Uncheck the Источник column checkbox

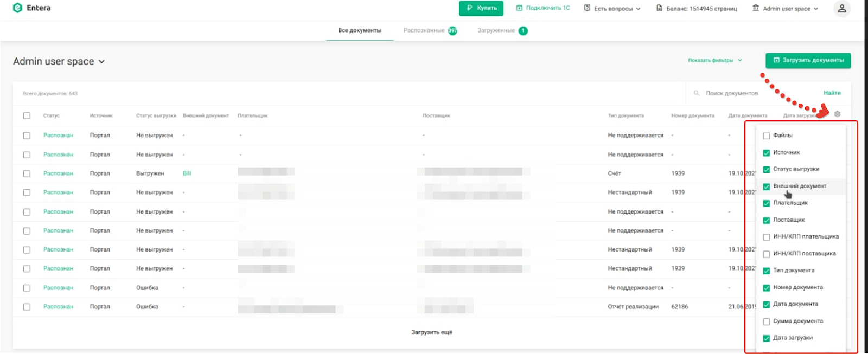767,153
